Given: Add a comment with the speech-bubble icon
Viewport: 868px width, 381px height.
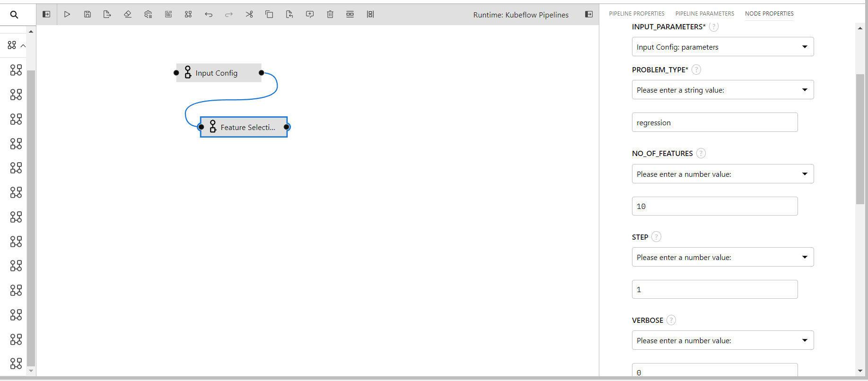Looking at the screenshot, I should tap(310, 14).
